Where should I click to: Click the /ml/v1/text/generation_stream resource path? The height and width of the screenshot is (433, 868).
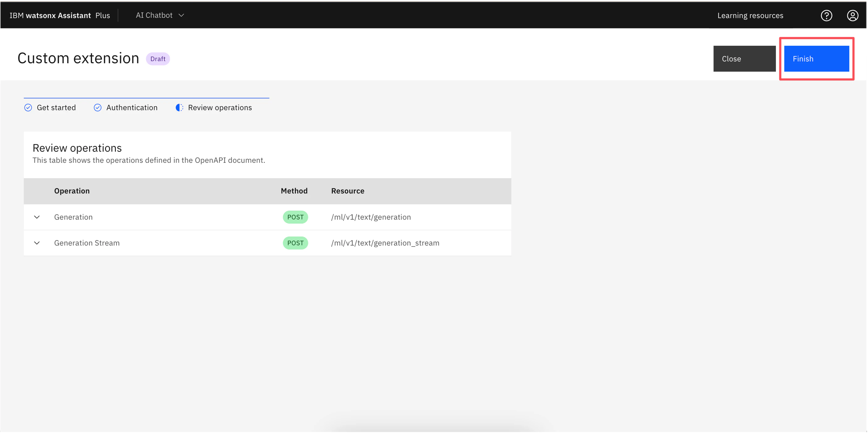(x=385, y=243)
